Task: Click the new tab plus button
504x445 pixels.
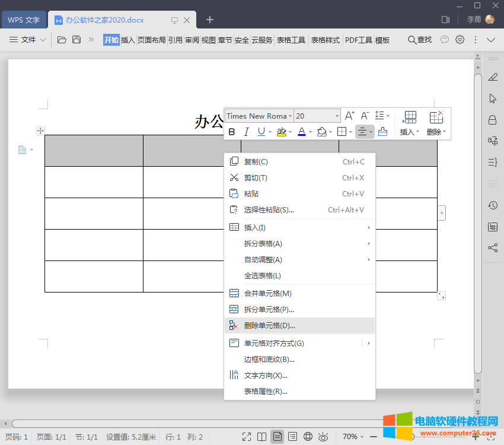Action: (x=210, y=20)
